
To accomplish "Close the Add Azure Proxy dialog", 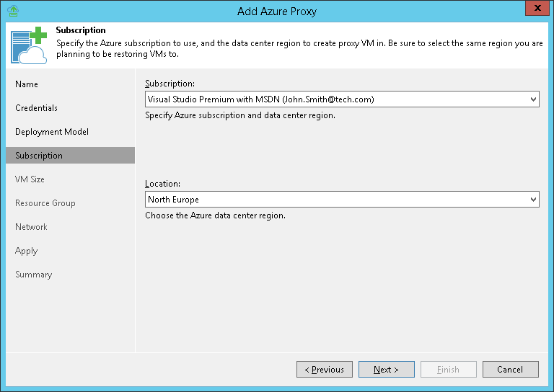I will pyautogui.click(x=536, y=9).
